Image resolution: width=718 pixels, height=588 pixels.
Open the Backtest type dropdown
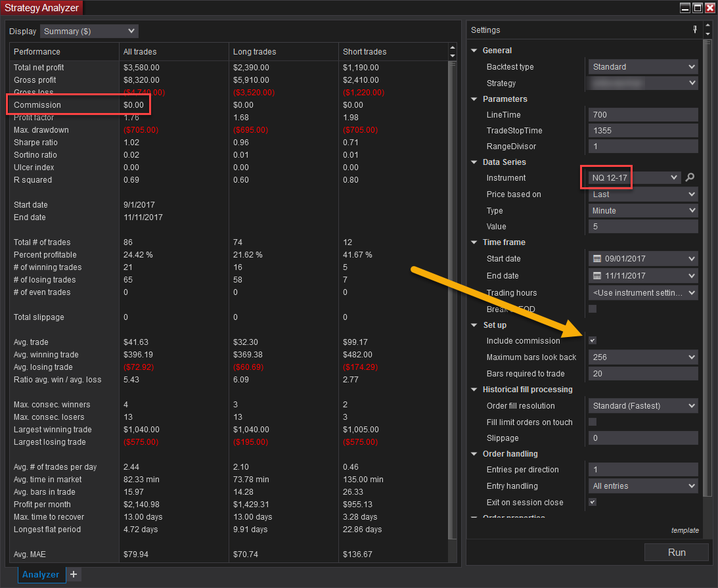point(643,67)
